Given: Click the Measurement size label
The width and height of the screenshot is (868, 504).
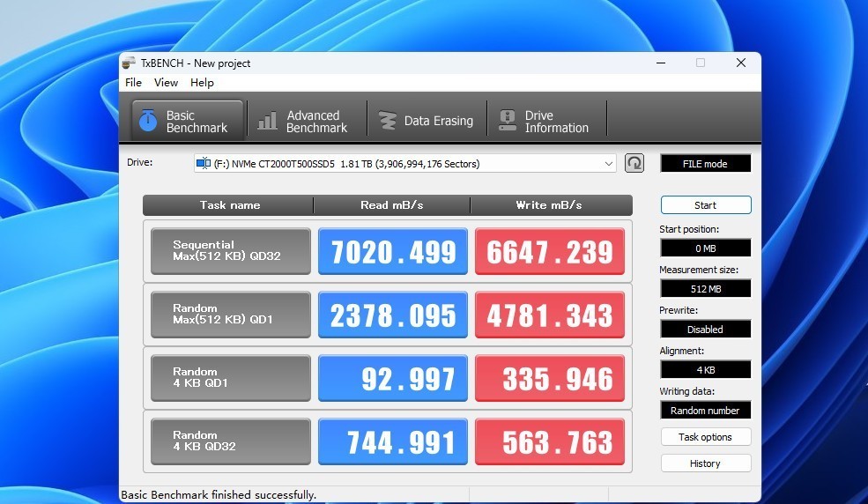Looking at the screenshot, I should [699, 270].
